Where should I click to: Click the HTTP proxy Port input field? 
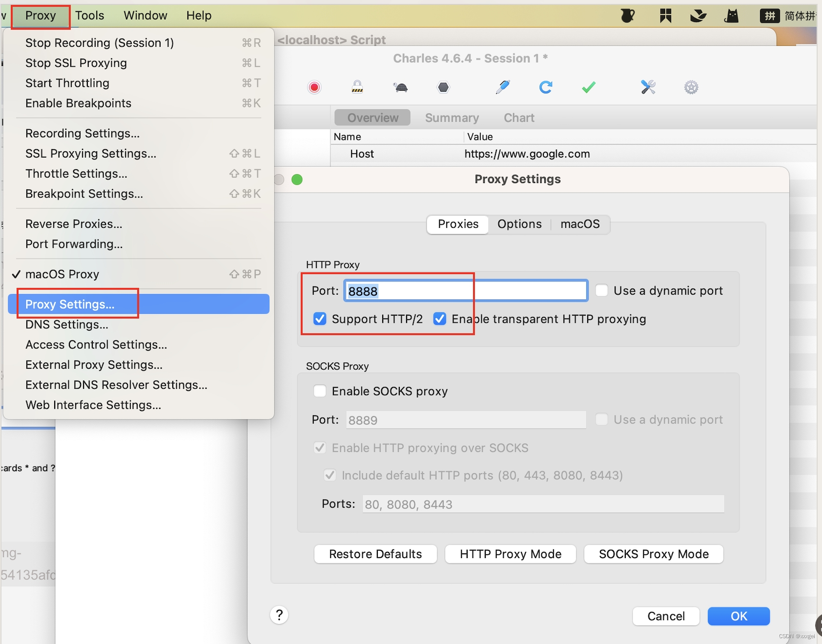point(465,290)
